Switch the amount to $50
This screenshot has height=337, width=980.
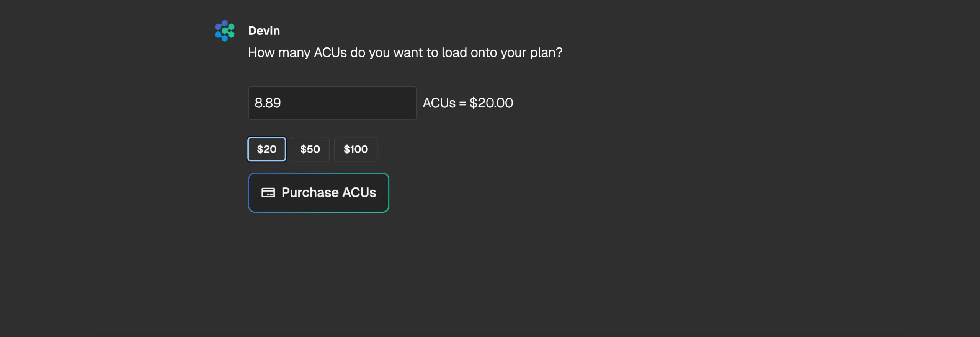(x=310, y=149)
